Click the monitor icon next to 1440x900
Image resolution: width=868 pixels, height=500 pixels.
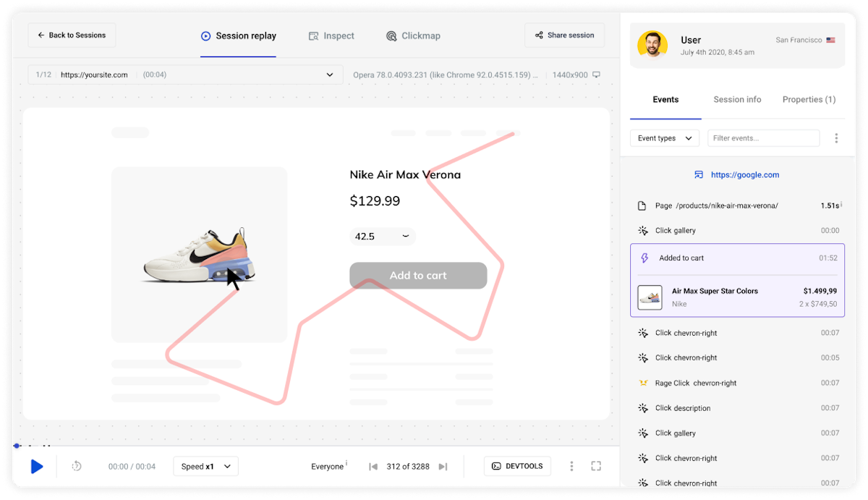[596, 75]
